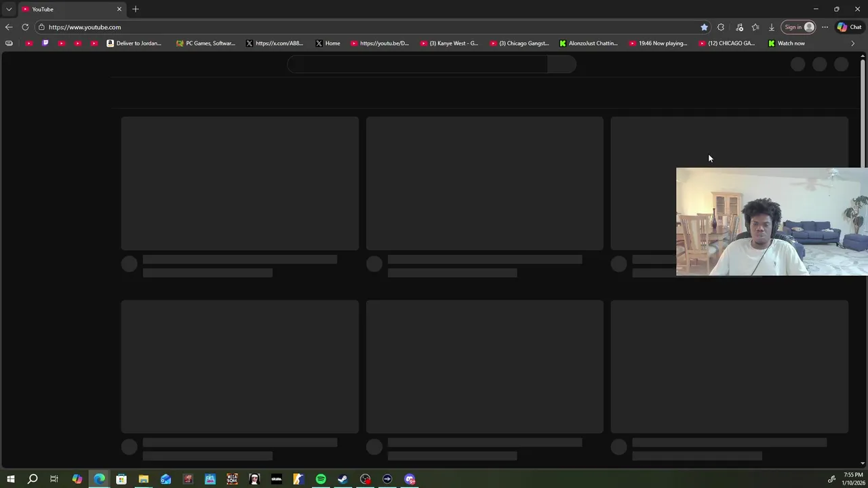The width and height of the screenshot is (868, 488).
Task: Open the (3) Chicago Gangst... bookmark
Action: pos(519,43)
